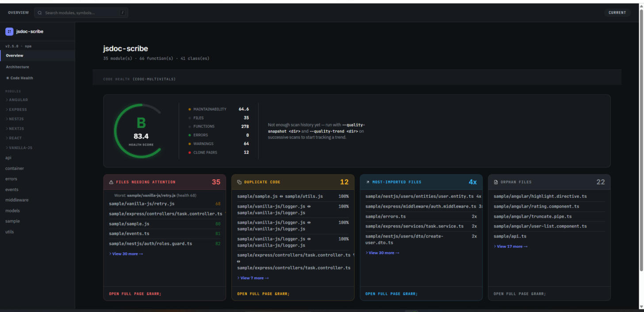The image size is (644, 312).
Task: Click the slash shortcut badge in search
Action: [122, 13]
